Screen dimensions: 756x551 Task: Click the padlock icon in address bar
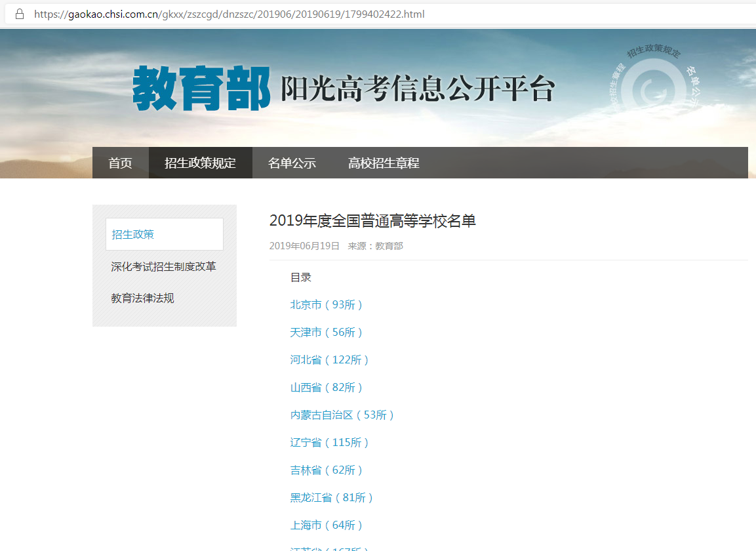20,14
